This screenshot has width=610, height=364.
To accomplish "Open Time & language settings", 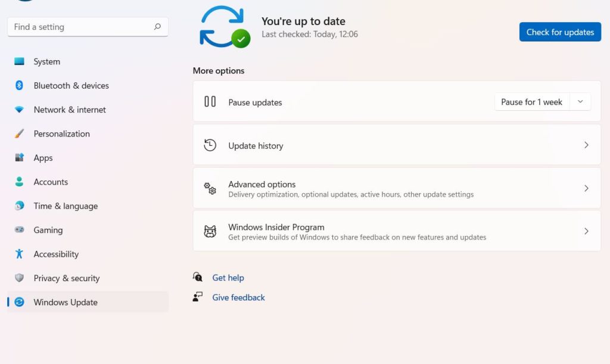I will pyautogui.click(x=88, y=206).
